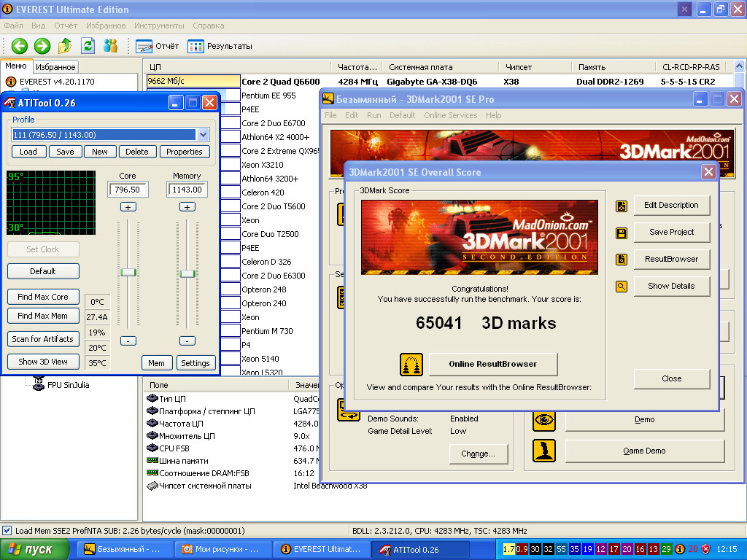This screenshot has width=747, height=560.
Task: Open the Отчёт report toolbar item
Action: [x=158, y=46]
